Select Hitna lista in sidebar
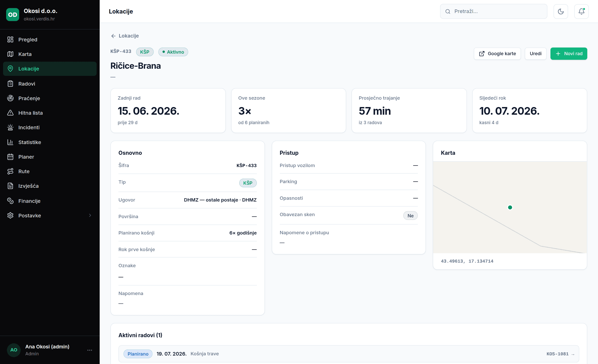The image size is (598, 364). pos(50,113)
